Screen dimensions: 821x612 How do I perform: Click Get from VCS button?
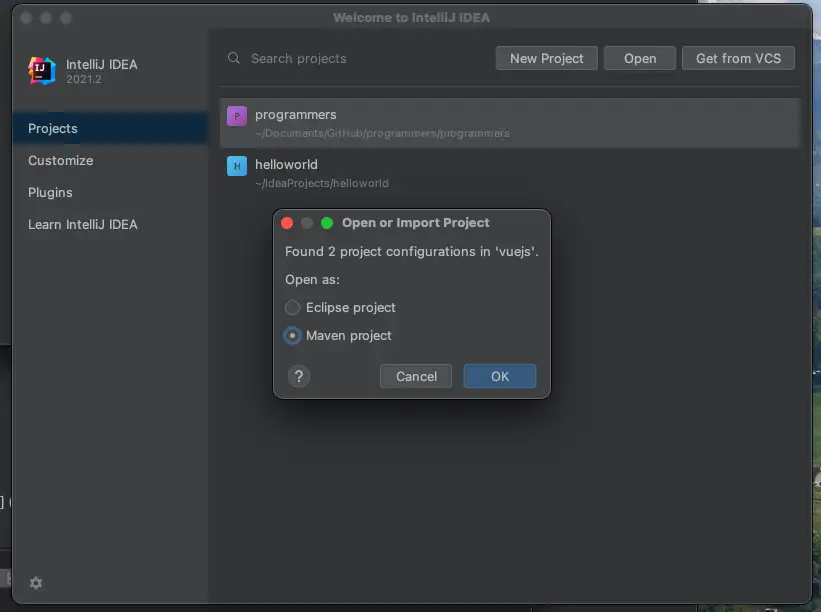click(738, 58)
